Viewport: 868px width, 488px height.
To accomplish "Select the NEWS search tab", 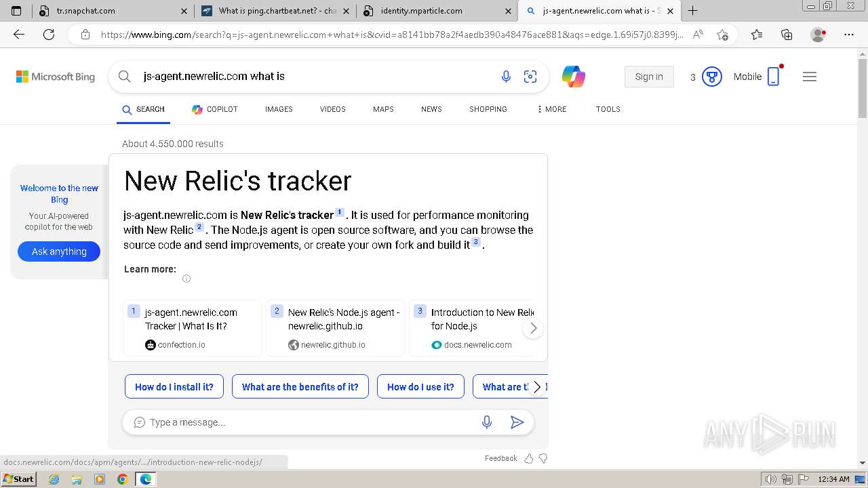I will pyautogui.click(x=431, y=109).
